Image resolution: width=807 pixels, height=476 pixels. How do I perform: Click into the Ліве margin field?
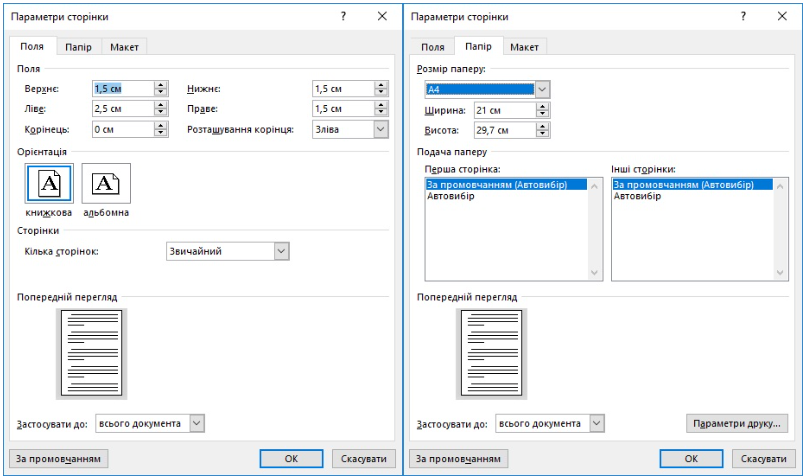(x=122, y=109)
